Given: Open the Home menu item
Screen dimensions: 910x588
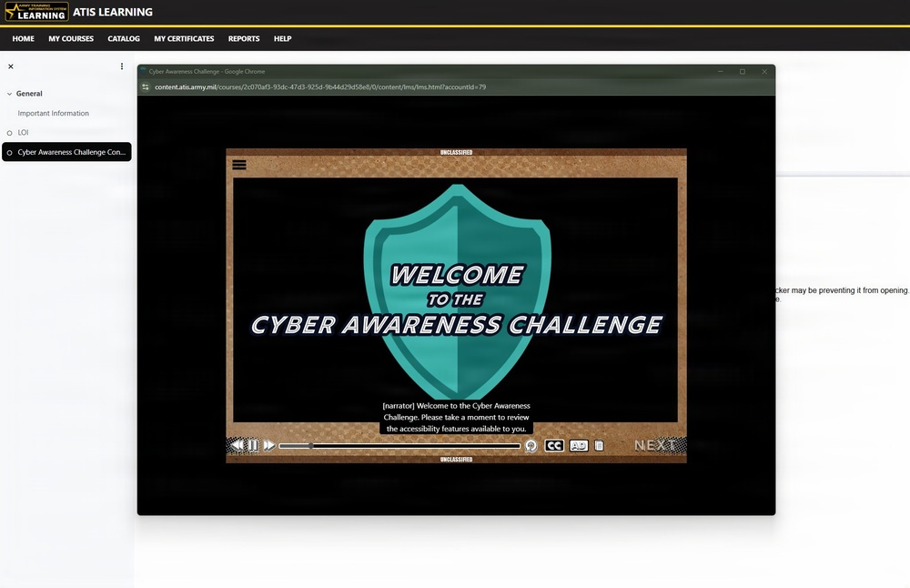Looking at the screenshot, I should tap(24, 39).
